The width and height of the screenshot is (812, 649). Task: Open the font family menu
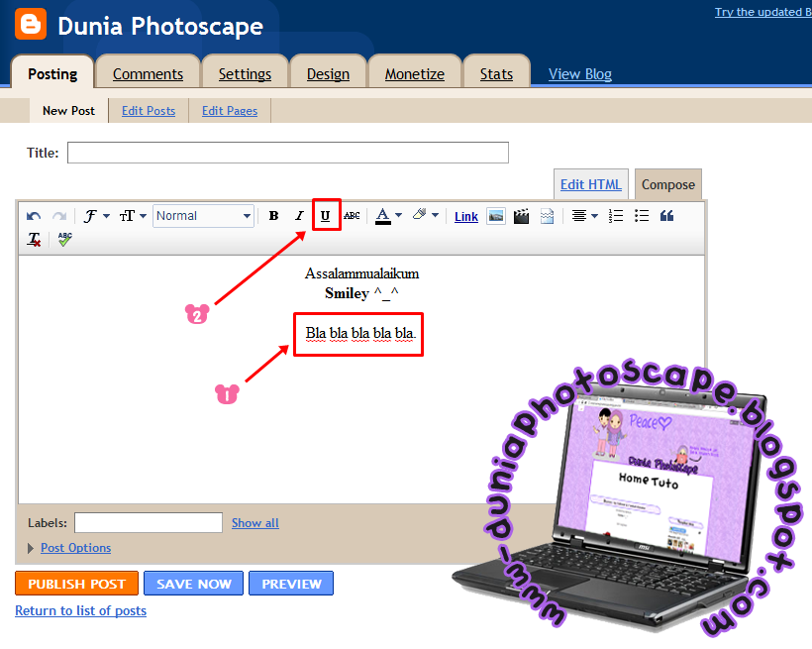[97, 216]
